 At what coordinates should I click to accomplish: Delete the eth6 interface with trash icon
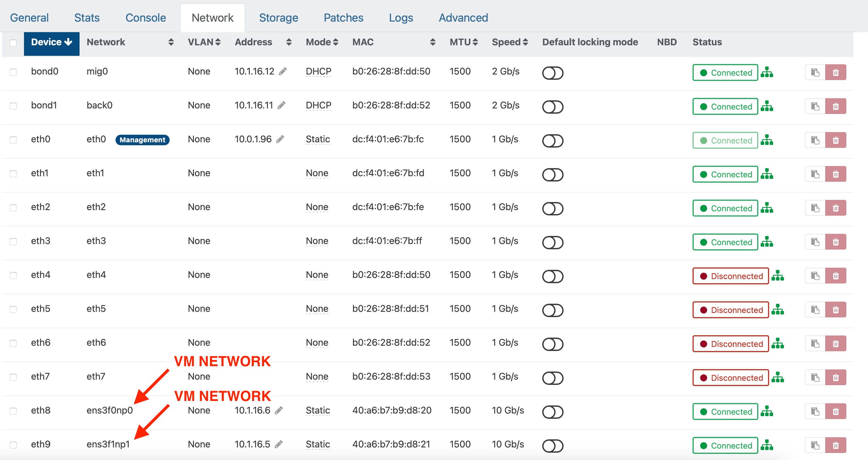tap(836, 344)
